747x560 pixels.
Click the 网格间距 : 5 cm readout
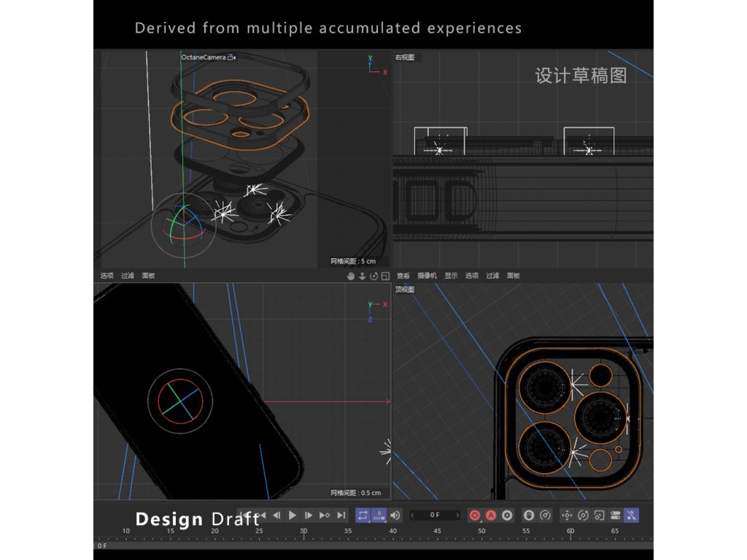(353, 262)
